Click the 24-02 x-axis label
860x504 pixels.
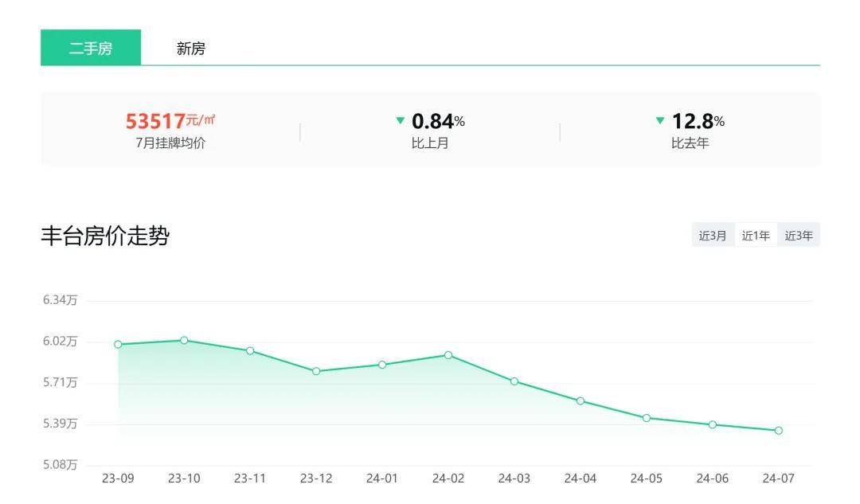click(448, 479)
